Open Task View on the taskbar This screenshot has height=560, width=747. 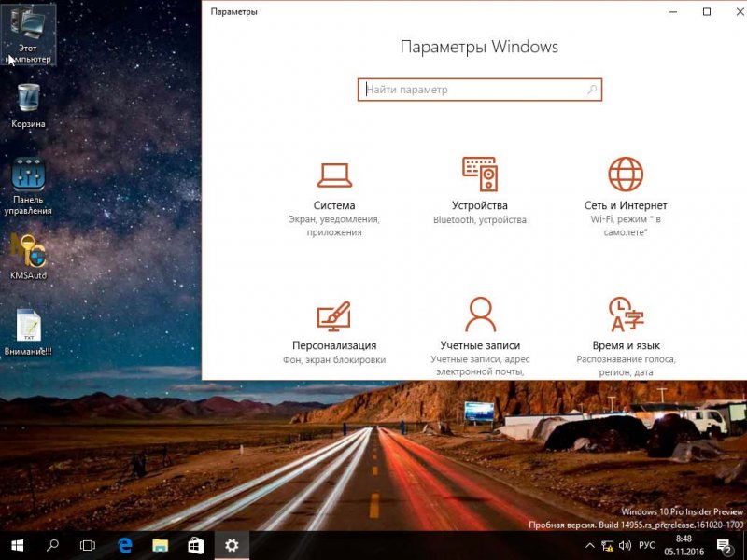click(88, 545)
